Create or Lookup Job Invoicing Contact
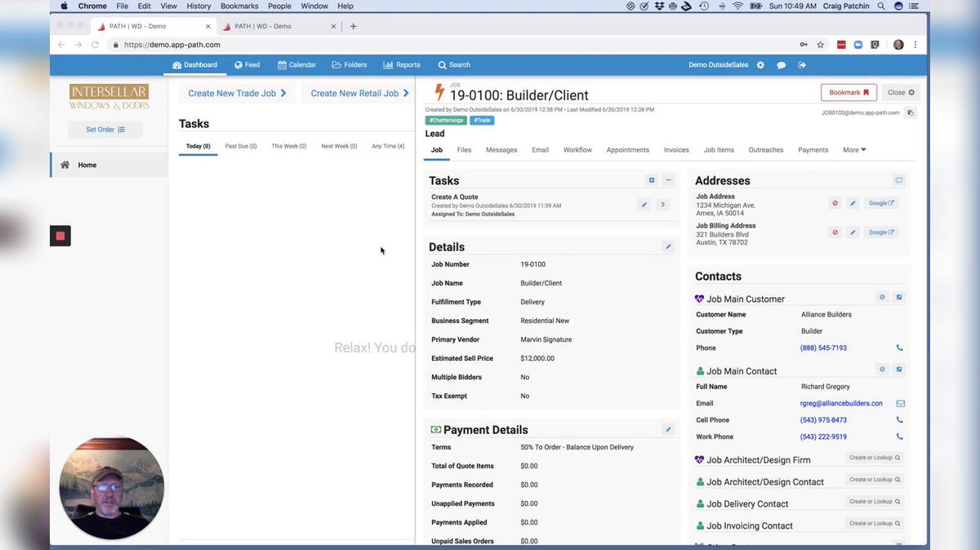Image resolution: width=980 pixels, height=550 pixels. [875, 524]
